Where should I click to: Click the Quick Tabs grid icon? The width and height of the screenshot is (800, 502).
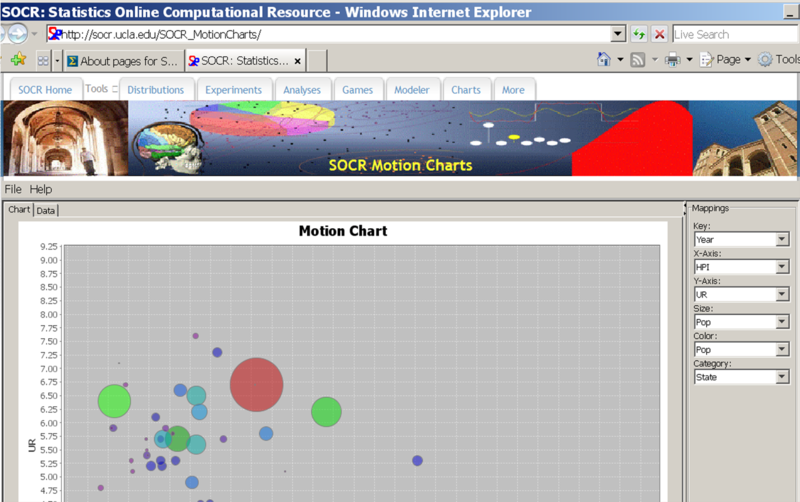pos(43,61)
